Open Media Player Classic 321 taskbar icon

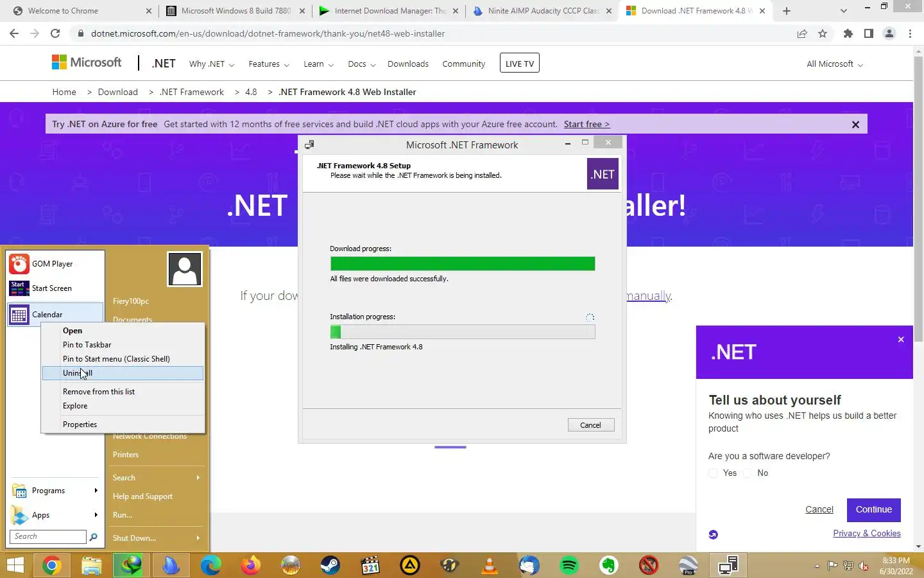point(370,566)
